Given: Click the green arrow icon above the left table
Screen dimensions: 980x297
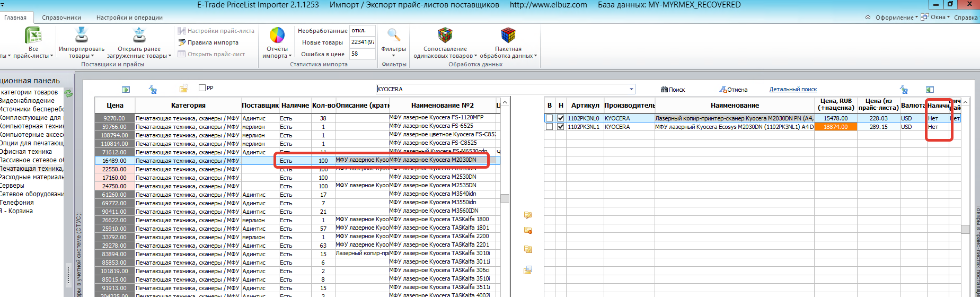Looking at the screenshot, I should (x=126, y=89).
